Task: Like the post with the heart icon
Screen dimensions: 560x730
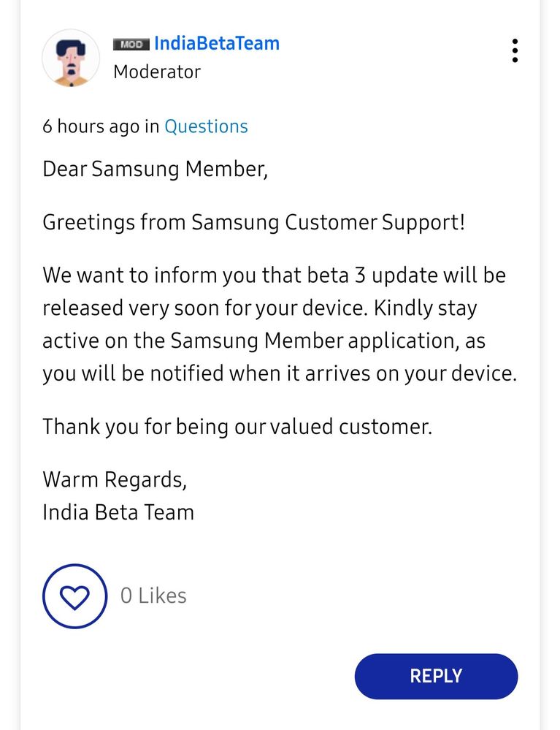Action: tap(75, 596)
